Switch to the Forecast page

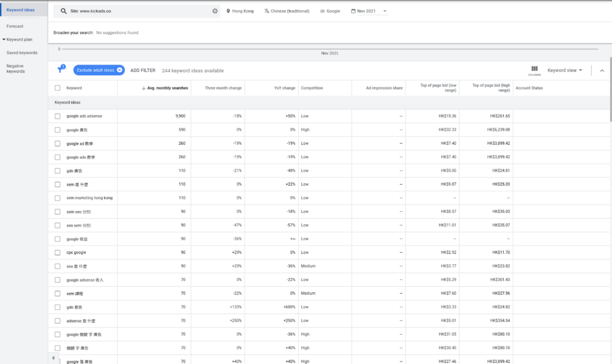[15, 26]
